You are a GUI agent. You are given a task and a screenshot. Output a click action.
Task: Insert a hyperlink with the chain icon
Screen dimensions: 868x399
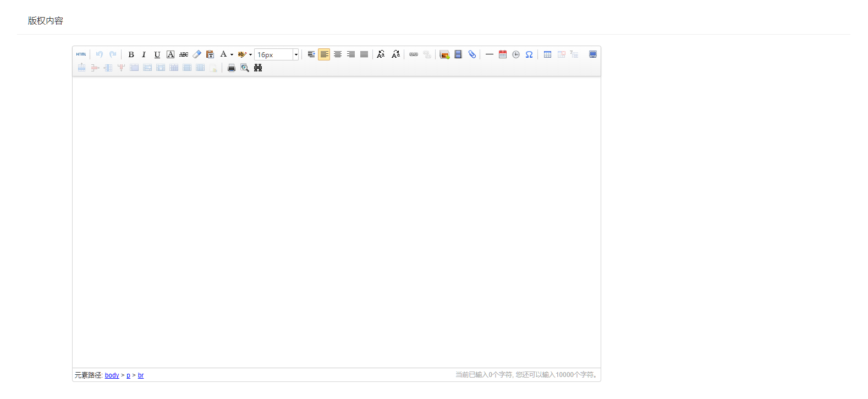tap(414, 54)
